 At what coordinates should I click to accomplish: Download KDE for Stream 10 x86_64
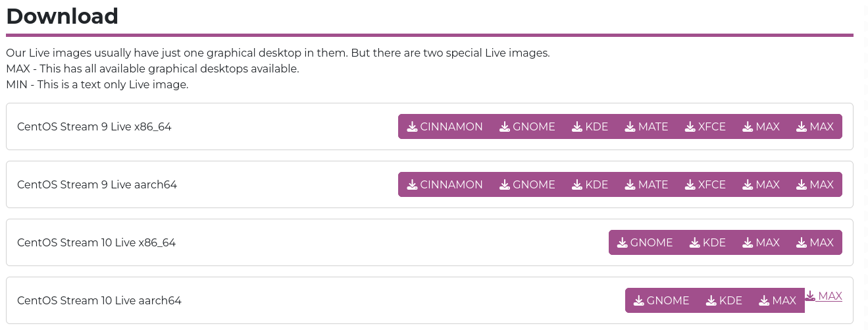(707, 242)
